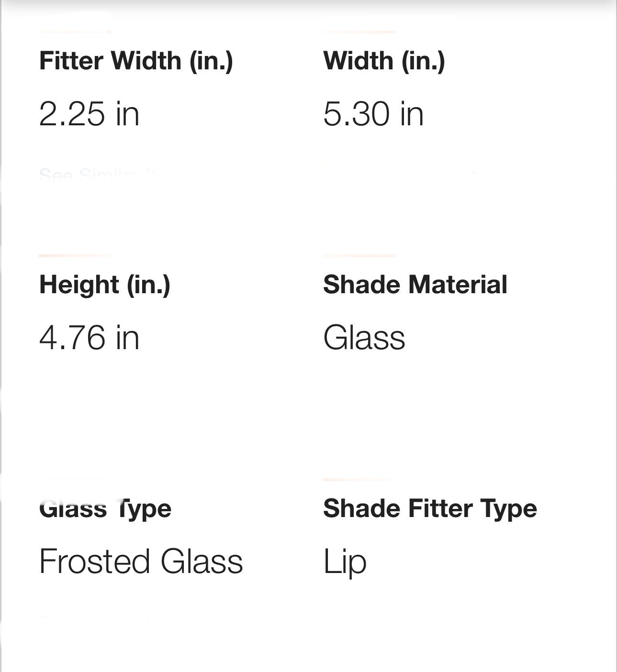Select the Glass shade material value

364,338
